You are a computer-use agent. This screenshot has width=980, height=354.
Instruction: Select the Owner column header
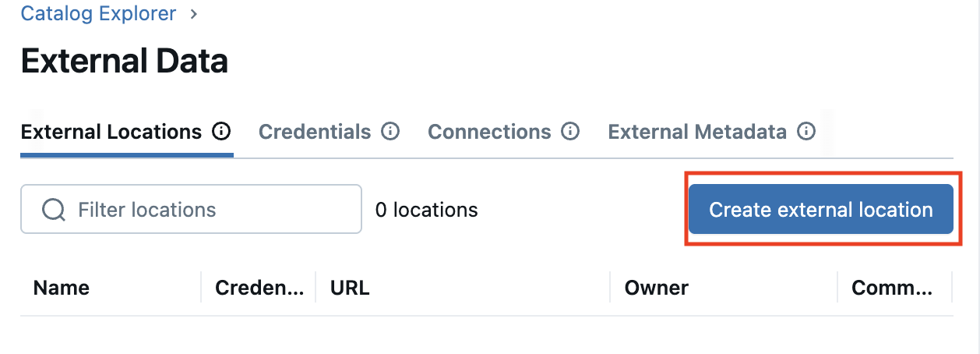[x=657, y=288]
